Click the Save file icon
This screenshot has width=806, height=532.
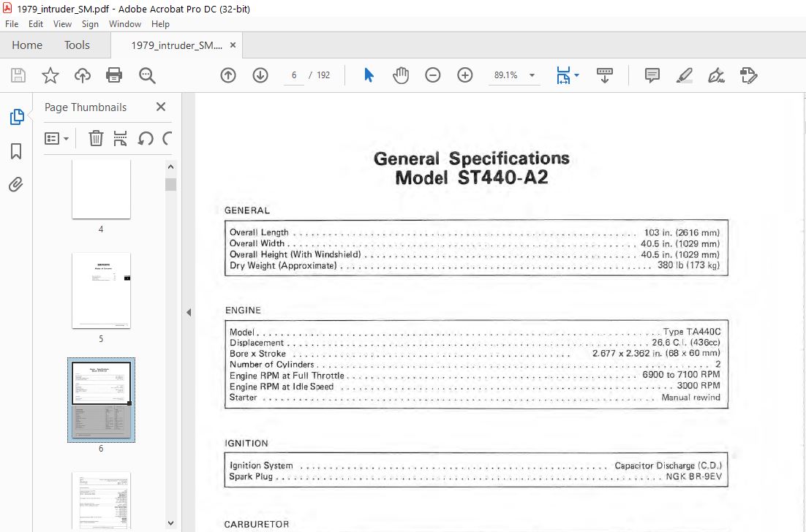18,75
